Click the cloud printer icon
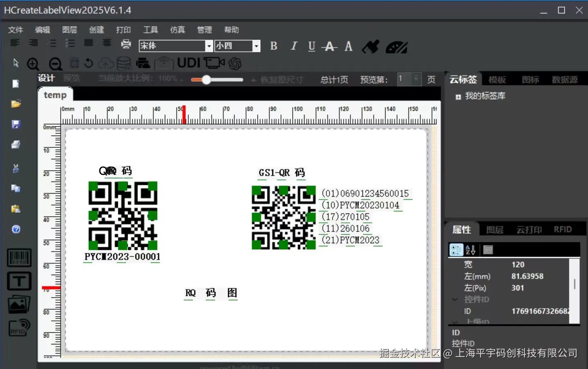Image resolution: width=588 pixels, height=369 pixels. pos(143,63)
